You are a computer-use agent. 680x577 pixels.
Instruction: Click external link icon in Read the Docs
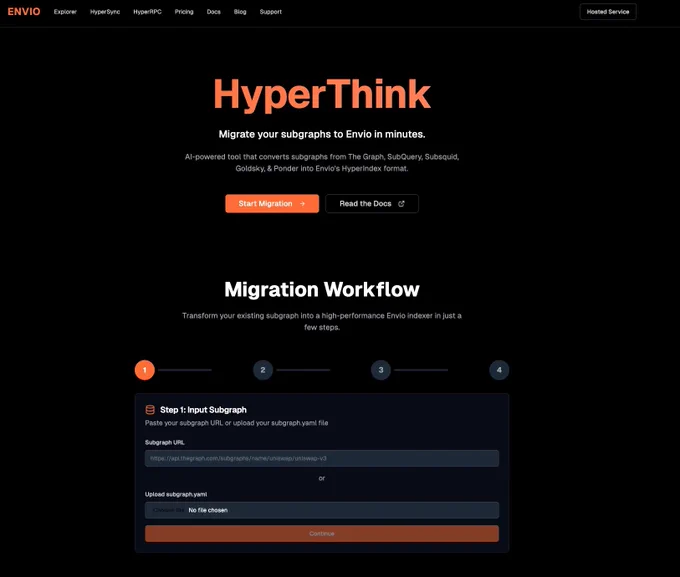(401, 203)
